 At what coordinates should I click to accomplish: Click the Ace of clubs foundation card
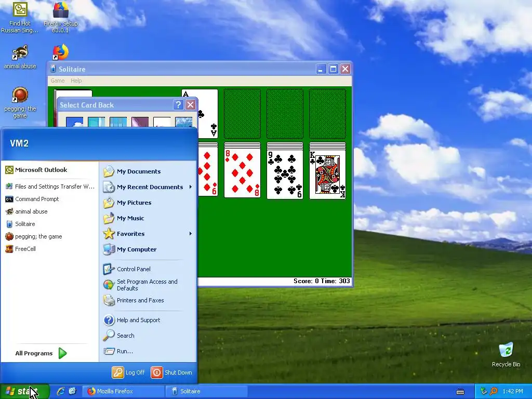(x=208, y=113)
